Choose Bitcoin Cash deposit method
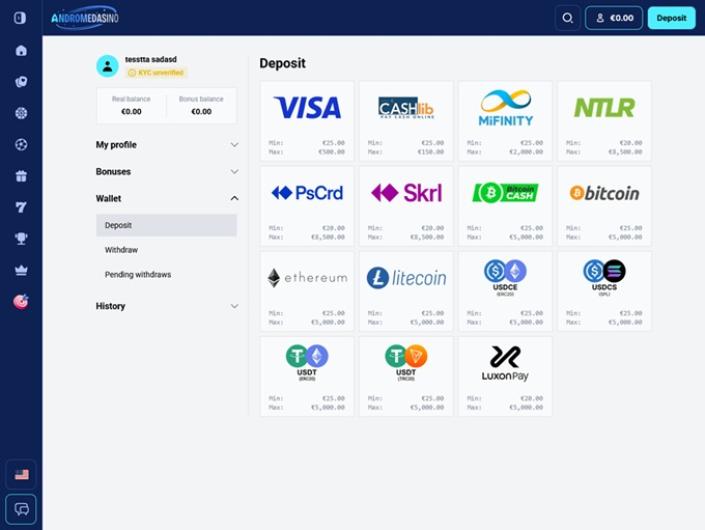This screenshot has height=530, width=705. (x=505, y=206)
